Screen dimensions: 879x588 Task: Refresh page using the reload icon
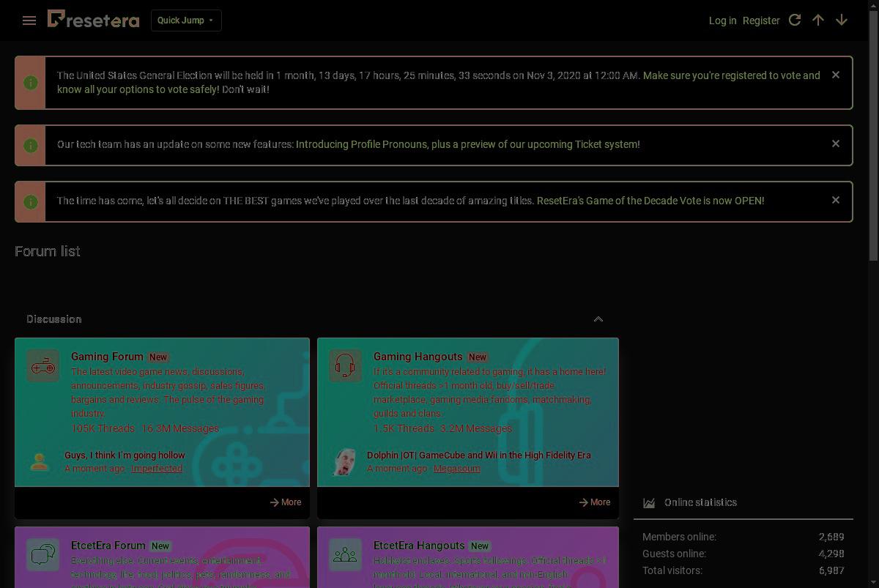795,20
